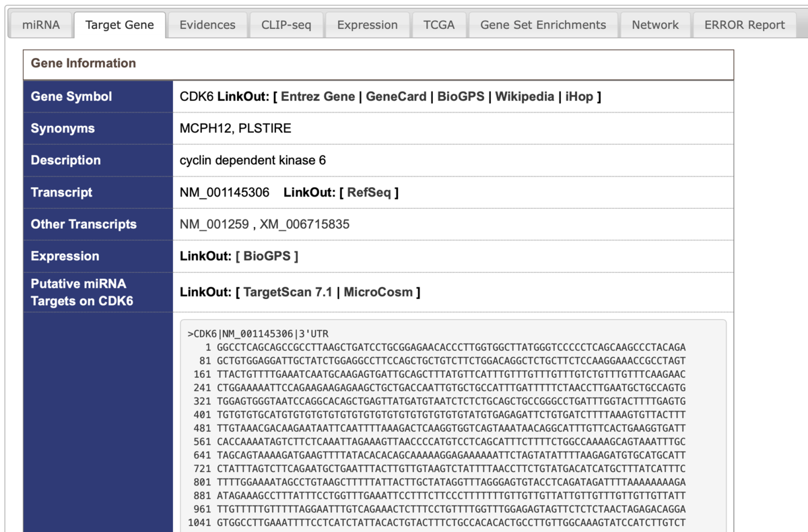This screenshot has height=532, width=808.
Task: Click the BioGPS link in Expression row
Action: point(267,256)
